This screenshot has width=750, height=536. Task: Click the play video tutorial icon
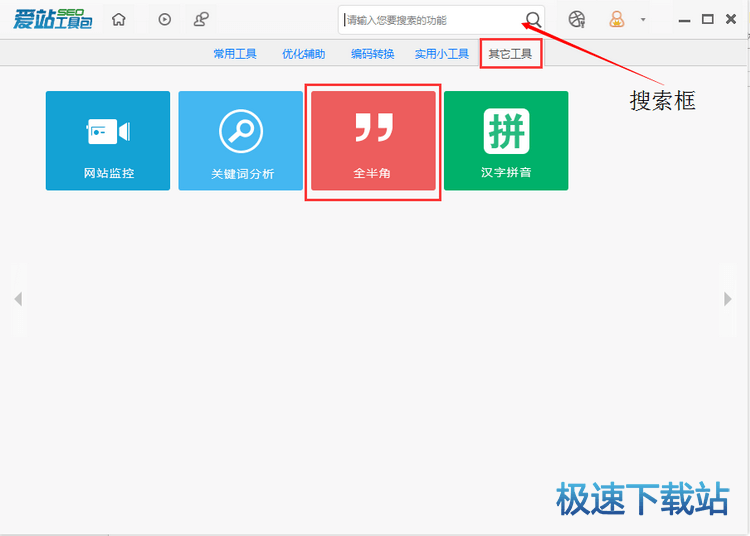(x=165, y=20)
